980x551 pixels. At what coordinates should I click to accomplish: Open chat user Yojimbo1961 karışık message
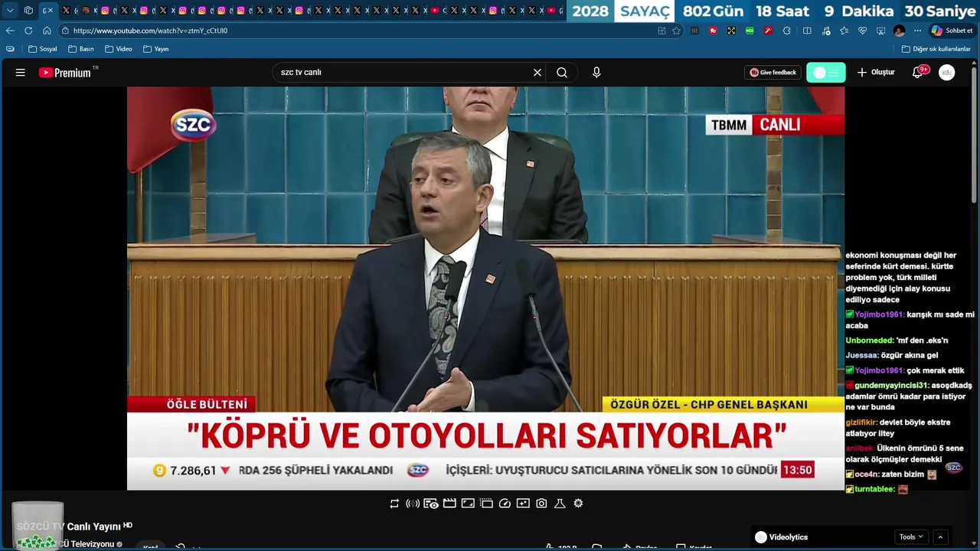910,320
